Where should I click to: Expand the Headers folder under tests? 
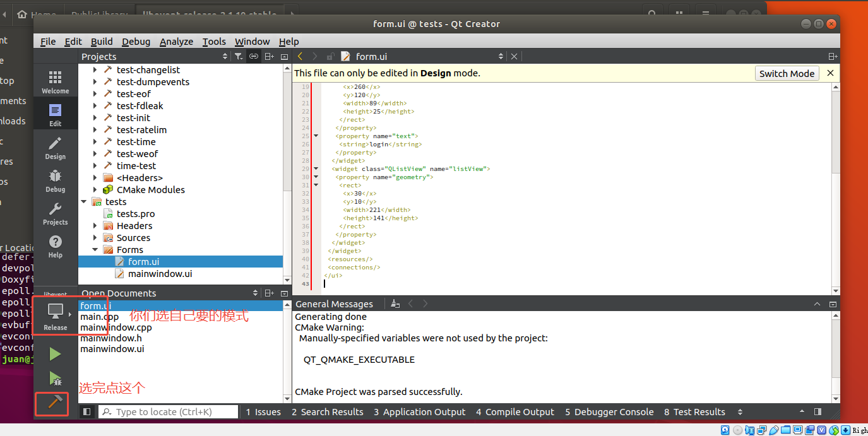tap(95, 225)
